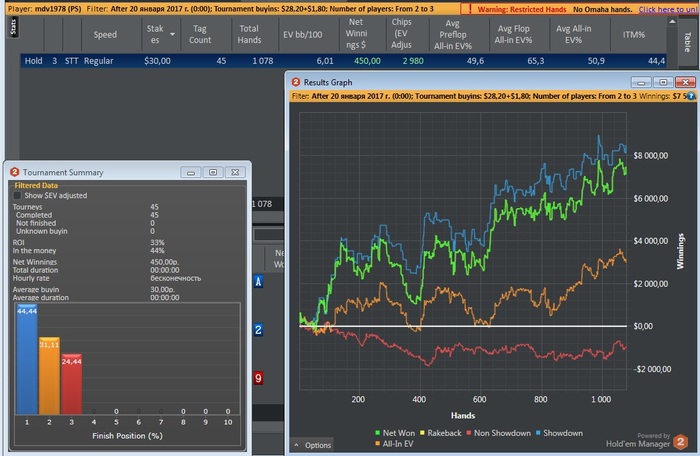700x456 pixels.
Task: Toggle the All-In EV legend swatch
Action: click(378, 443)
